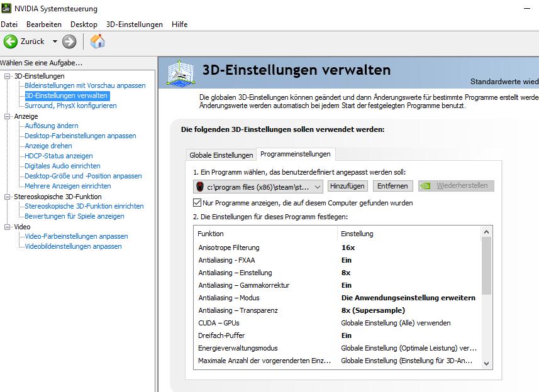
Task: Open the Bearbeiten menu
Action: click(44, 24)
